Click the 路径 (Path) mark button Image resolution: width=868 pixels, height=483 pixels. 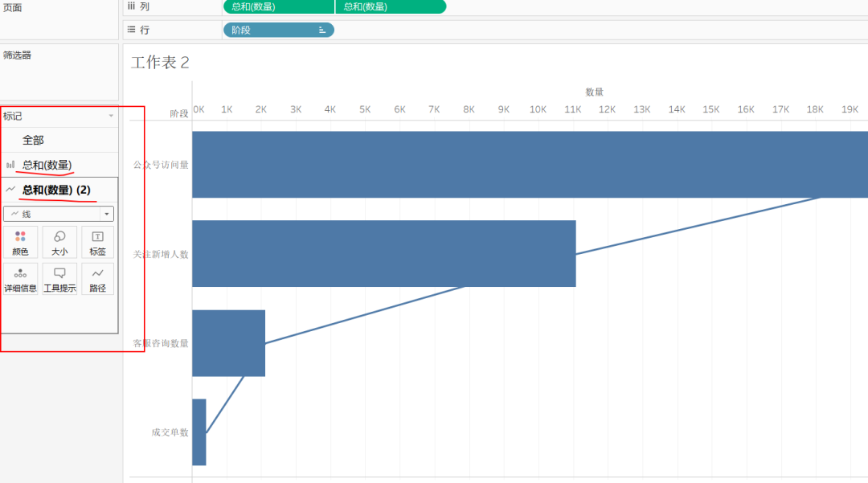[97, 279]
